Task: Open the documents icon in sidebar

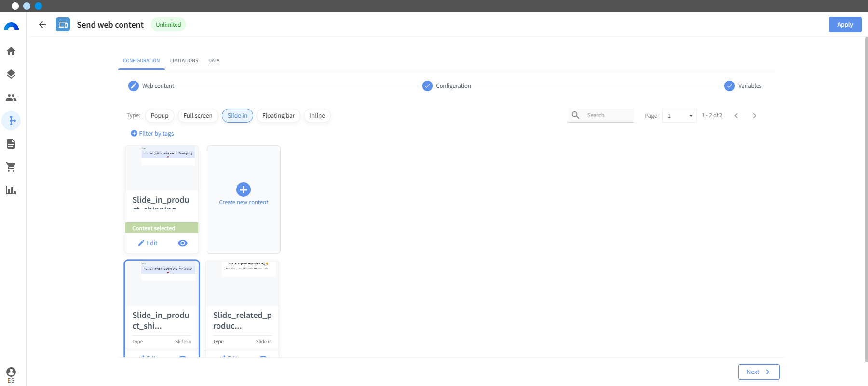Action: (x=11, y=144)
